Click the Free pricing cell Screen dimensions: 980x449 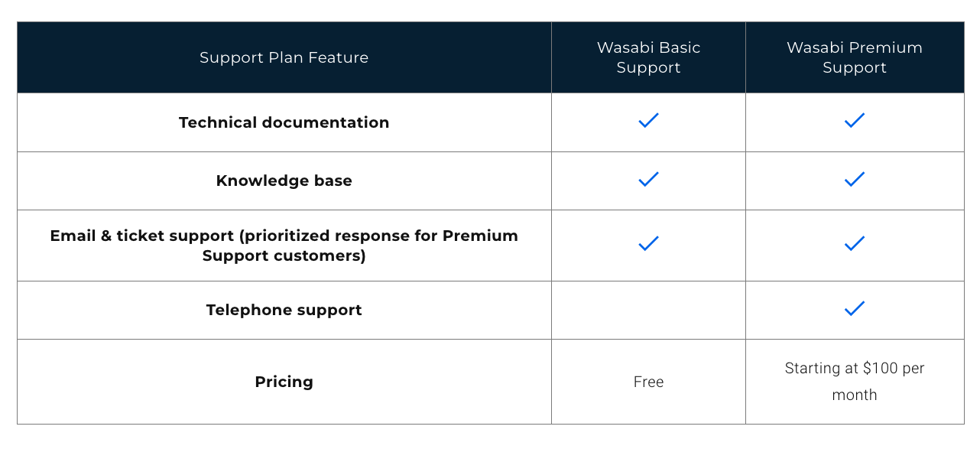tap(648, 382)
